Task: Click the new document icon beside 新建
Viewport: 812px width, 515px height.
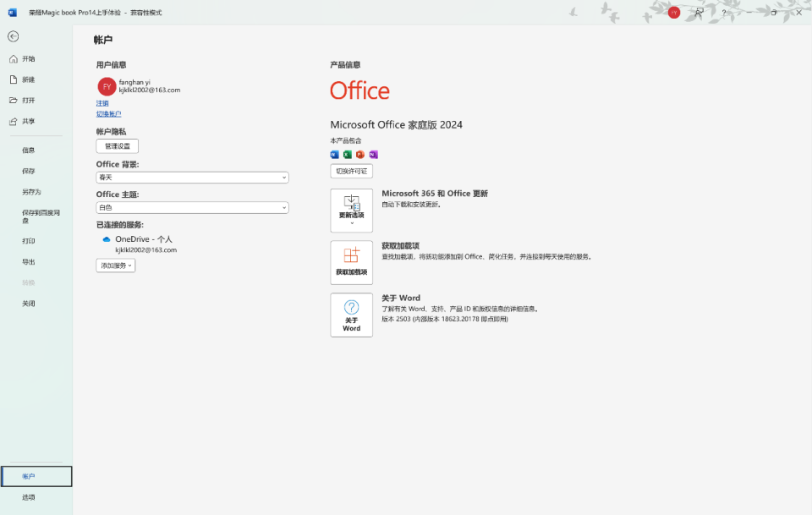Action: point(14,79)
